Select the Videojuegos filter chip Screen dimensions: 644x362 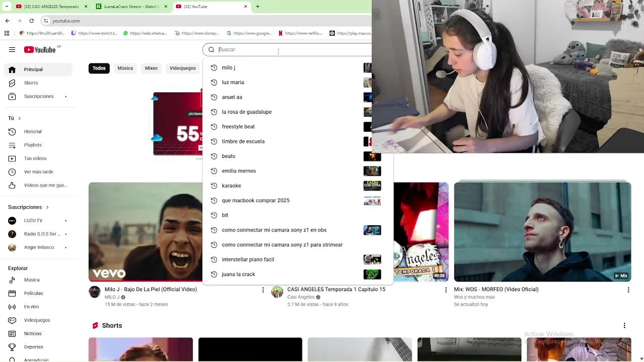(x=183, y=68)
